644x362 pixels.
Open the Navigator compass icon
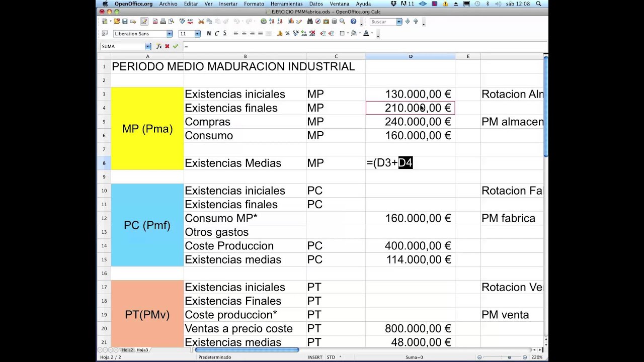click(x=318, y=22)
